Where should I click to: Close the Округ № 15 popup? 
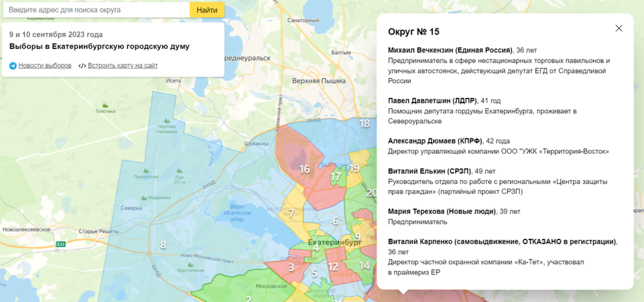coord(618,28)
